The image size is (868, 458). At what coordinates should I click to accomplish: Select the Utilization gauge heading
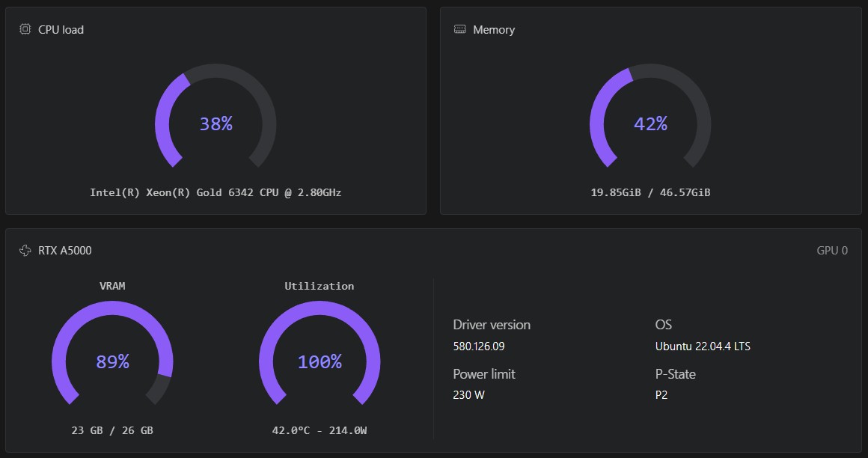pos(319,285)
